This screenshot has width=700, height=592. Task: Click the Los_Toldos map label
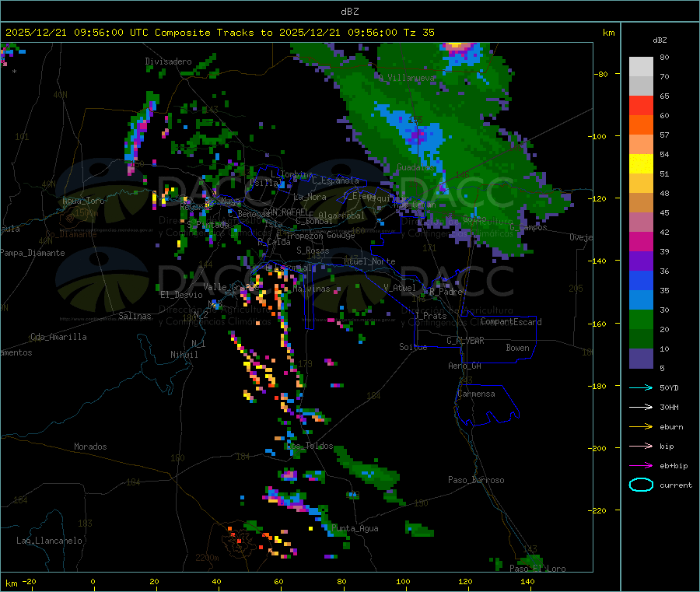pos(310,446)
